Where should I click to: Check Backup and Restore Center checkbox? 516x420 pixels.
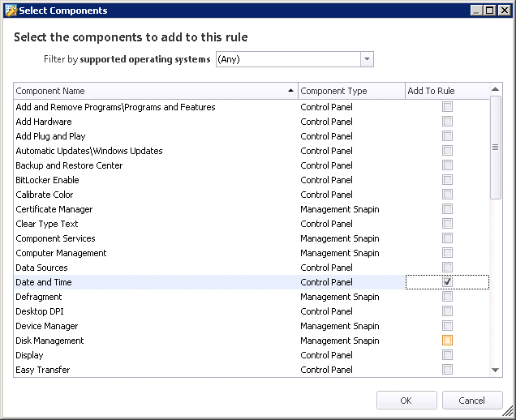coord(447,165)
